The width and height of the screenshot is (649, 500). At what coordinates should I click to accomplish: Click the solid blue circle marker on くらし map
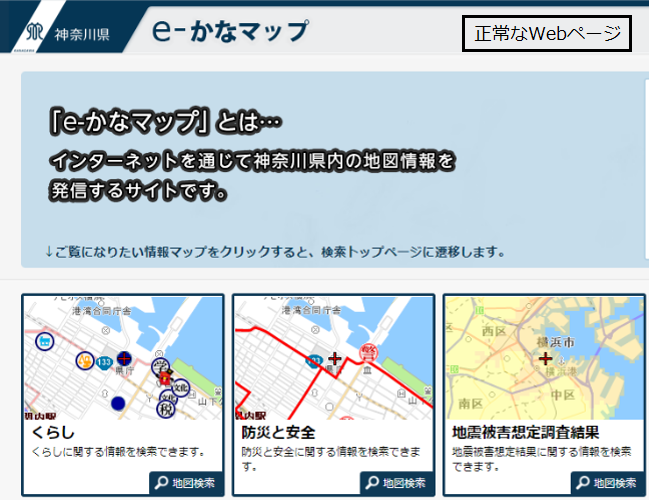tap(118, 403)
